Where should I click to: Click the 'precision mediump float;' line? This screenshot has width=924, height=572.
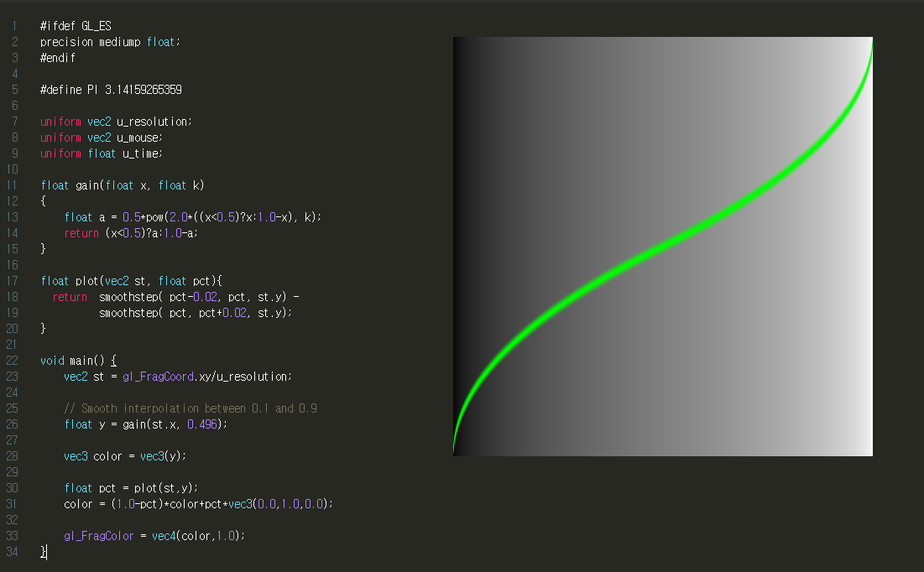coord(110,42)
